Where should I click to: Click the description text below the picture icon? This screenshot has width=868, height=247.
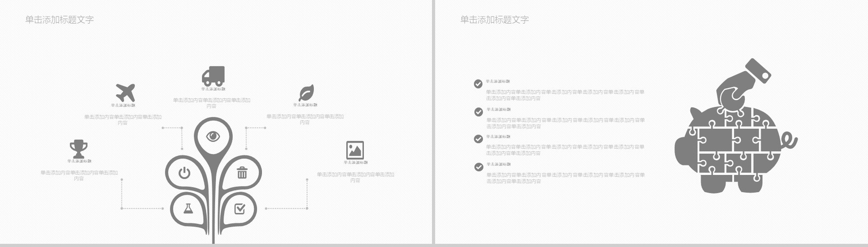point(355,177)
